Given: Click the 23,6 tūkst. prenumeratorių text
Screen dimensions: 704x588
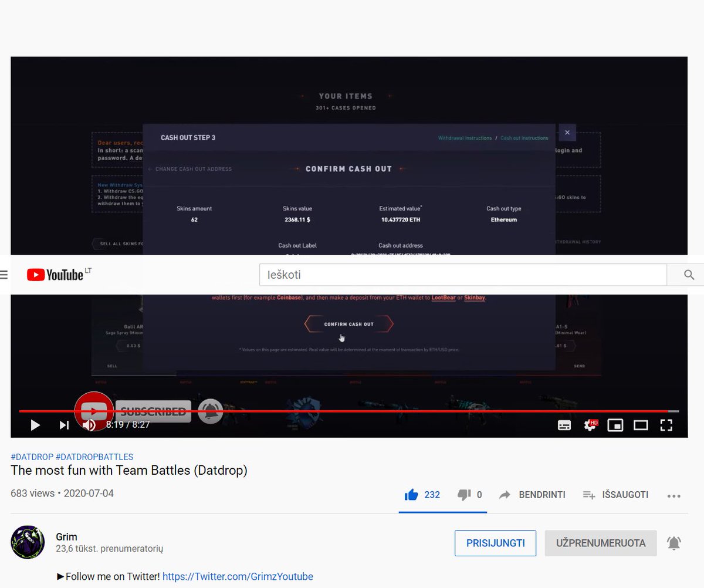Looking at the screenshot, I should pyautogui.click(x=109, y=549).
